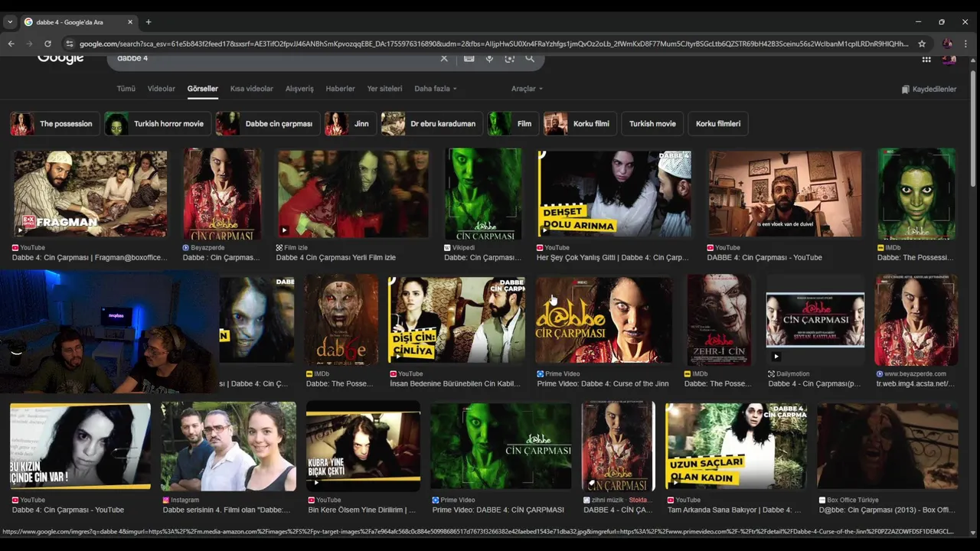Open the FRAGMAN trailer thumbnail

90,194
